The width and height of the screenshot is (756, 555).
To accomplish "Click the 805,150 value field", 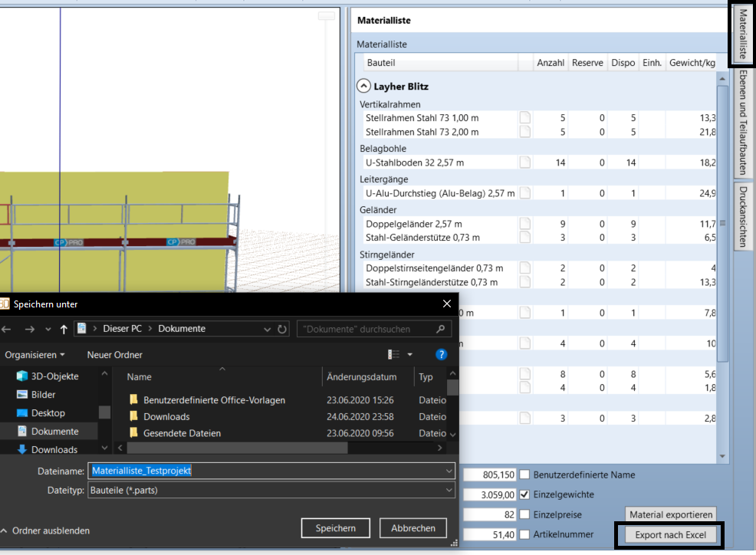I will 489,475.
